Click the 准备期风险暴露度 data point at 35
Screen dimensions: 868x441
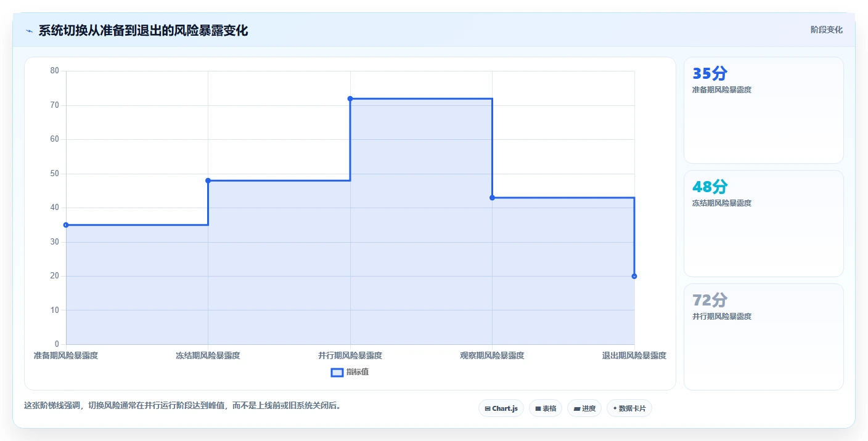tap(66, 225)
